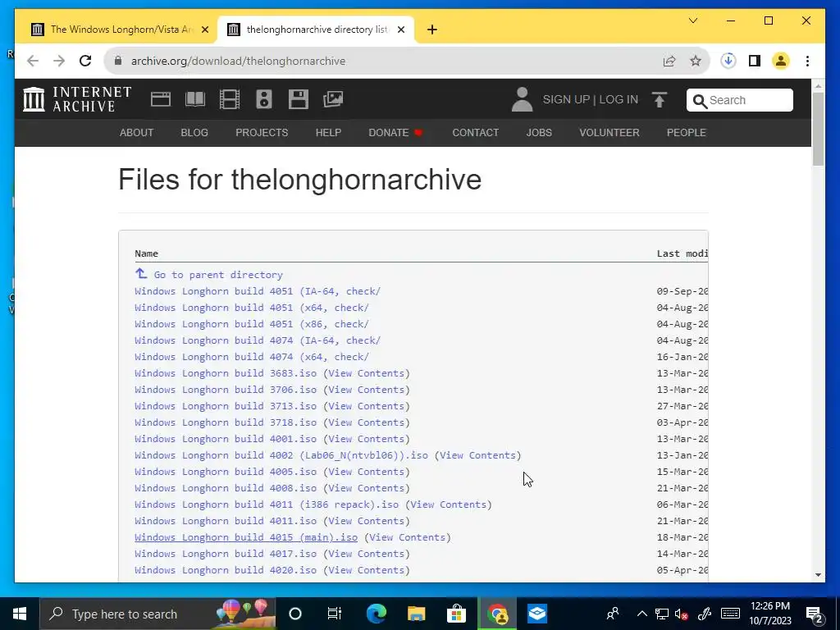The height and width of the screenshot is (630, 840).
Task: Show hidden system tray icons
Action: [x=641, y=614]
